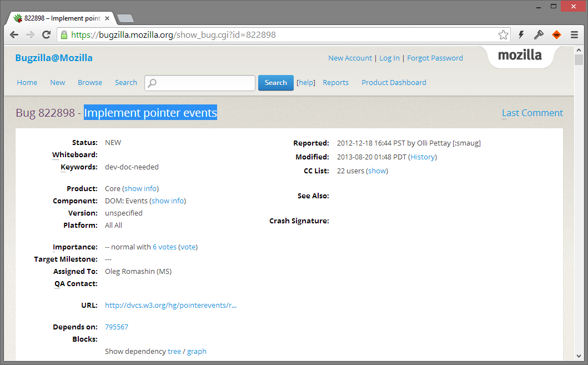Screen dimensions: 588x365
Task: Click the unspecified version value
Action: [124, 213]
